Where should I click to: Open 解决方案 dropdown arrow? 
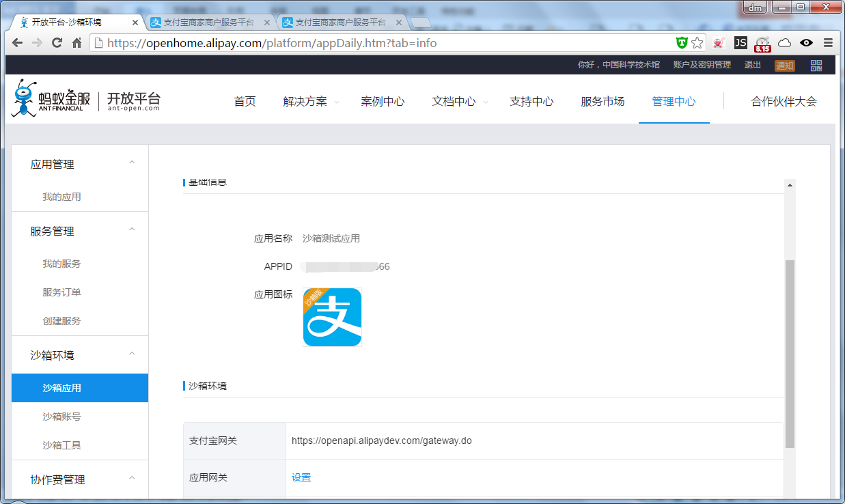coord(336,102)
